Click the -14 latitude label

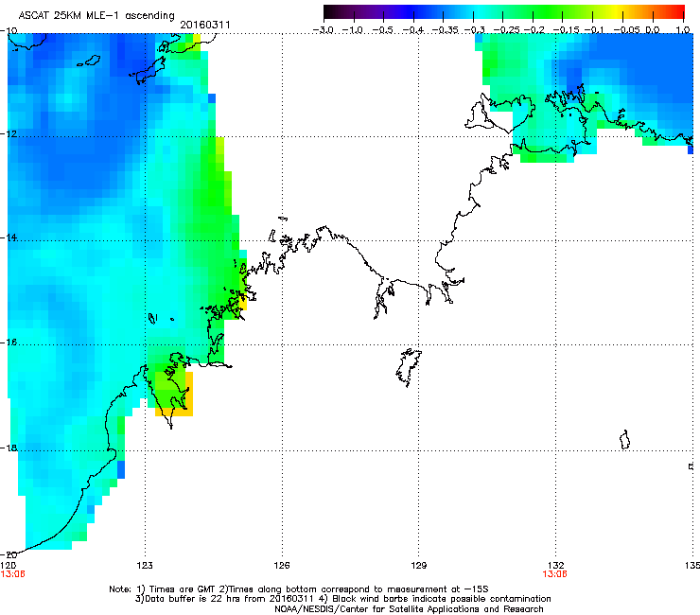pos(9,237)
